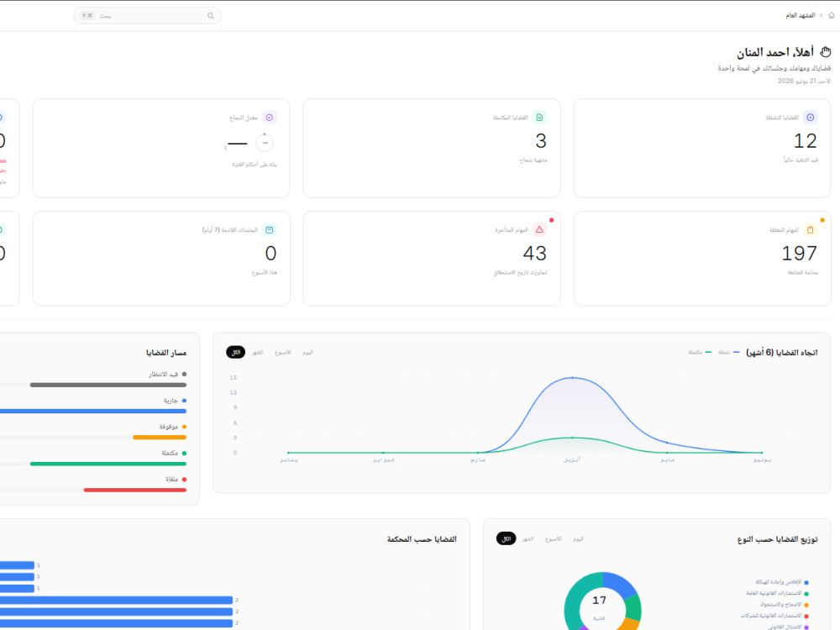The image size is (840, 630).
Task: Select الكل tab in توزيع القضايا حسب النوع
Action: click(507, 538)
